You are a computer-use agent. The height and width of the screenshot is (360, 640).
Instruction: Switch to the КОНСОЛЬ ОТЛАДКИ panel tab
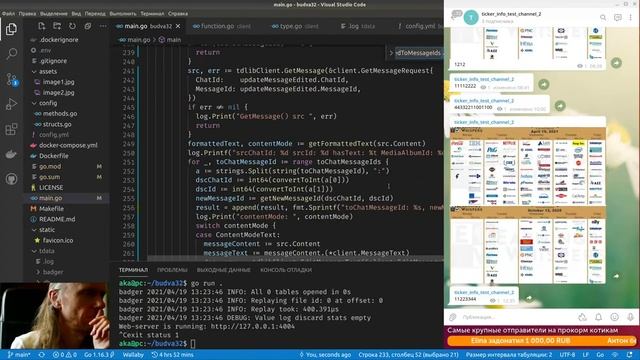pos(286,270)
